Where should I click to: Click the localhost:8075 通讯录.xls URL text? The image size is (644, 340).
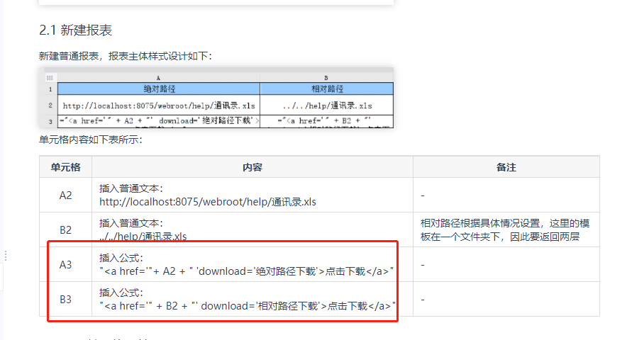pyautogui.click(x=208, y=202)
